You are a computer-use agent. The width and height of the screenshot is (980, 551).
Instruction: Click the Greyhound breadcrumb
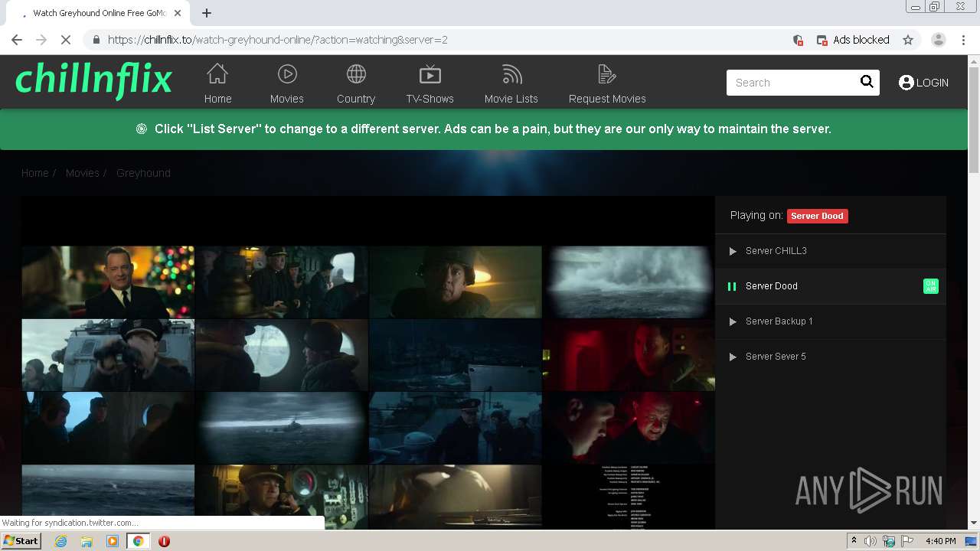tap(143, 173)
